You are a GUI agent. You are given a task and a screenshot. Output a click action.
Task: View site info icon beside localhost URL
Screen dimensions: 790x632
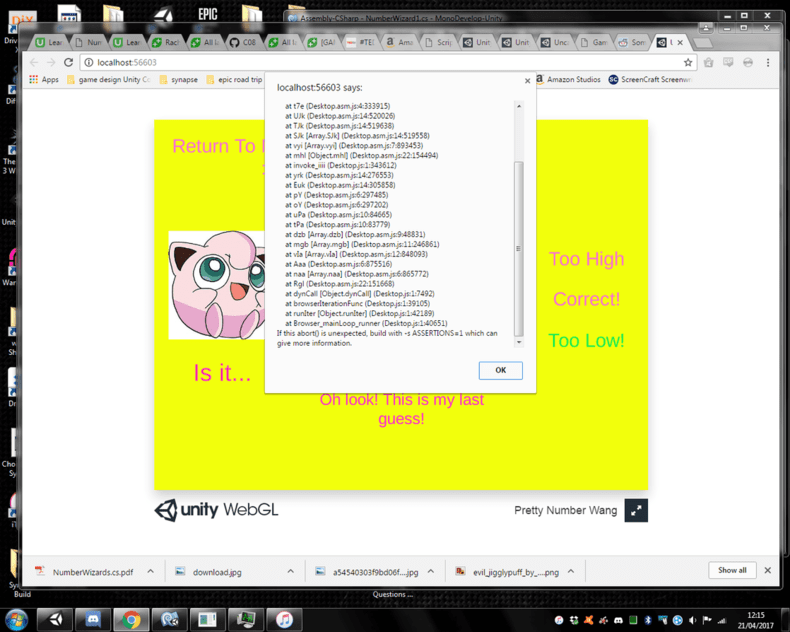[x=89, y=62]
